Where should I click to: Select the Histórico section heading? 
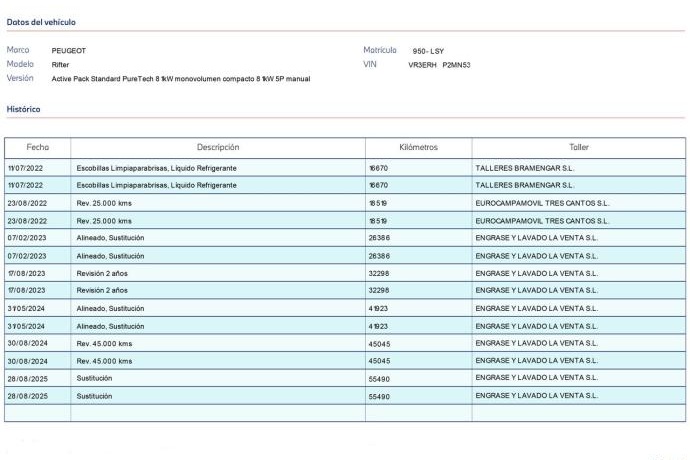coord(23,109)
